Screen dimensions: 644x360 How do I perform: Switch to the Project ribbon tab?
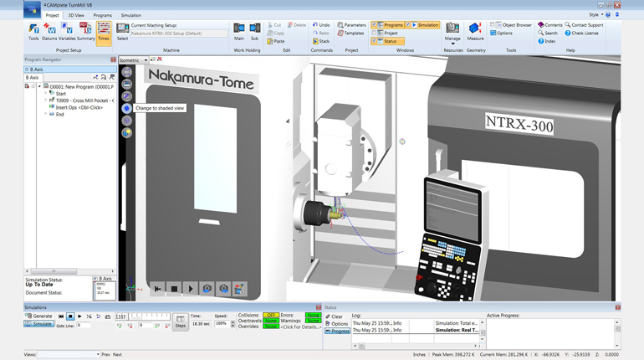click(x=52, y=15)
